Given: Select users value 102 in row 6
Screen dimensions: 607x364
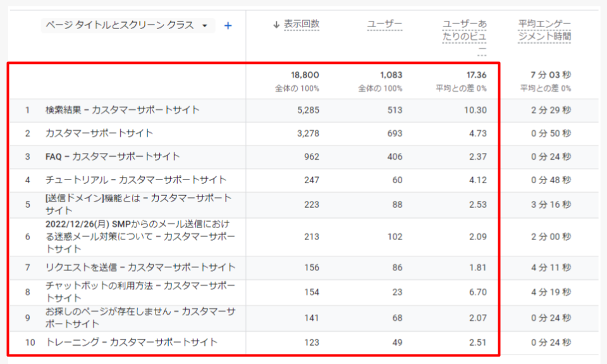Looking at the screenshot, I should pyautogui.click(x=395, y=237).
